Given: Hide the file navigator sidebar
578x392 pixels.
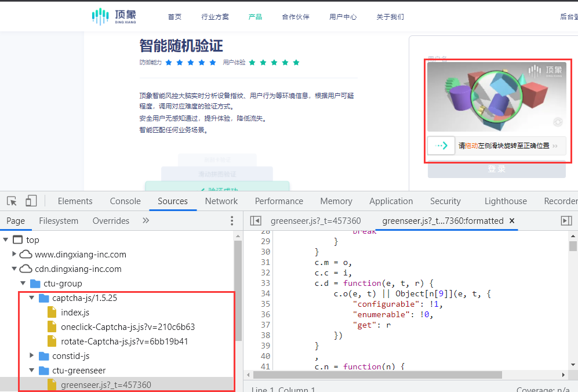Looking at the screenshot, I should pos(255,221).
